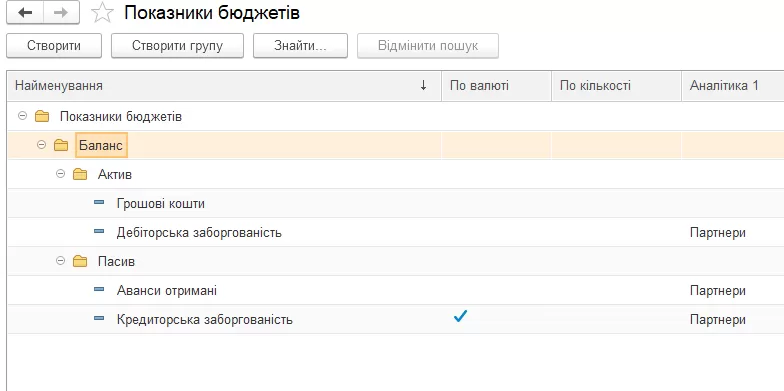Screen dimensions: 784x391
Task: Click the Пасив folder icon
Action: click(x=80, y=262)
